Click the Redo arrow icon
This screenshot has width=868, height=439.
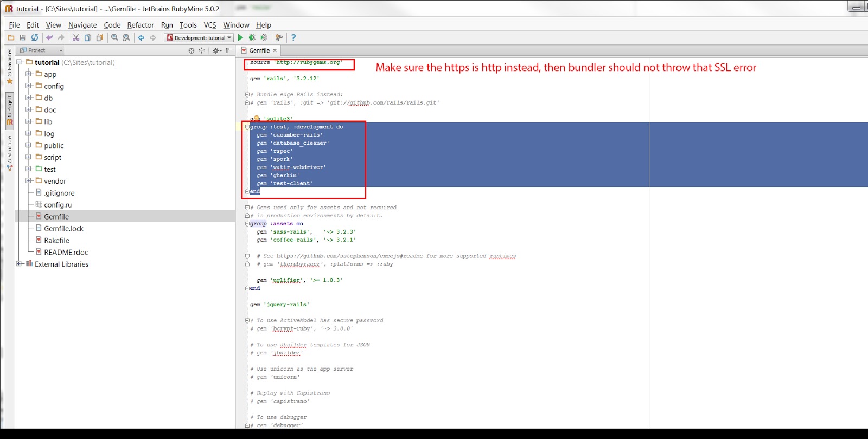[61, 37]
